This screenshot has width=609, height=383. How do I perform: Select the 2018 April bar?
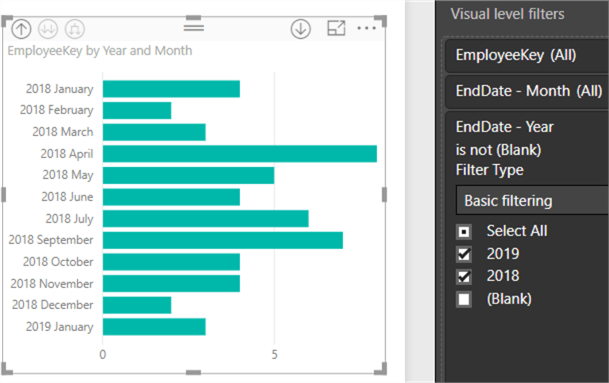[x=240, y=154]
